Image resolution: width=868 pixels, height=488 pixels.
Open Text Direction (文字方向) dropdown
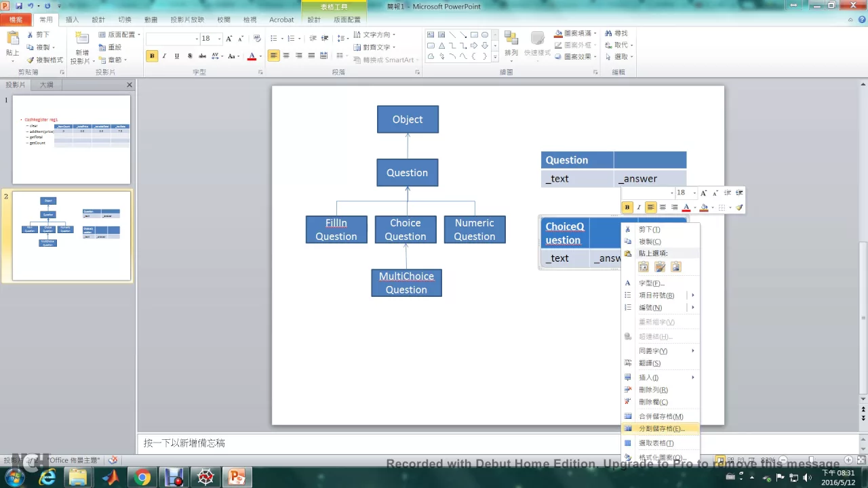374,35
